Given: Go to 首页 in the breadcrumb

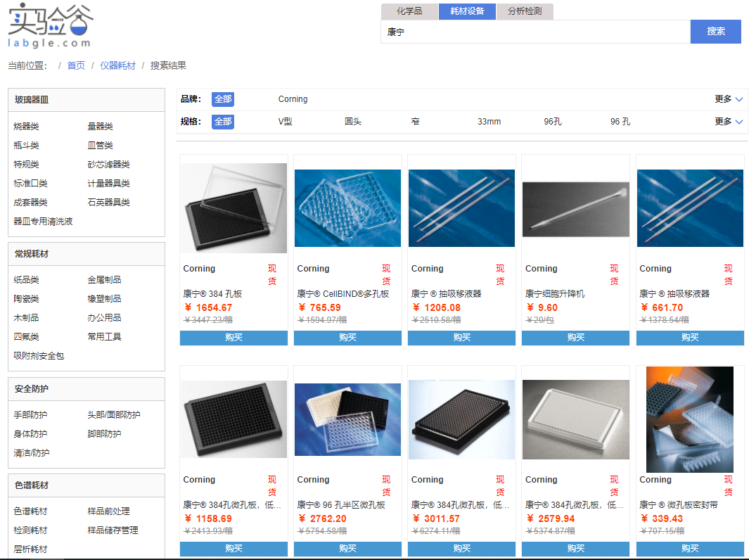Looking at the screenshot, I should 76,65.
